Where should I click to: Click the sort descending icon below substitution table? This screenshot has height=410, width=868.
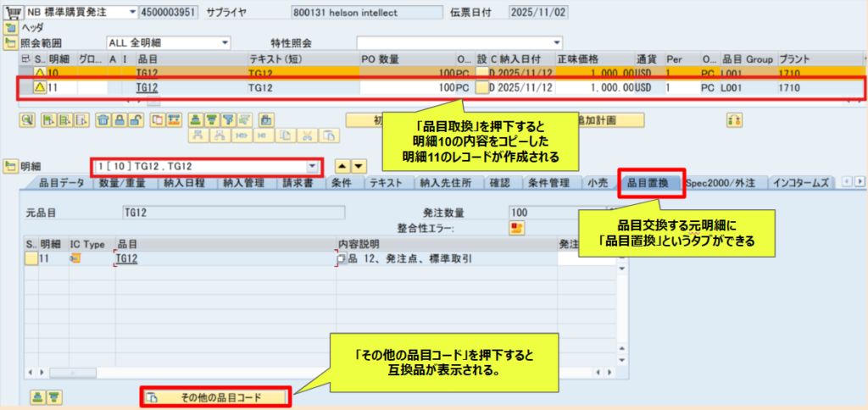[53, 396]
